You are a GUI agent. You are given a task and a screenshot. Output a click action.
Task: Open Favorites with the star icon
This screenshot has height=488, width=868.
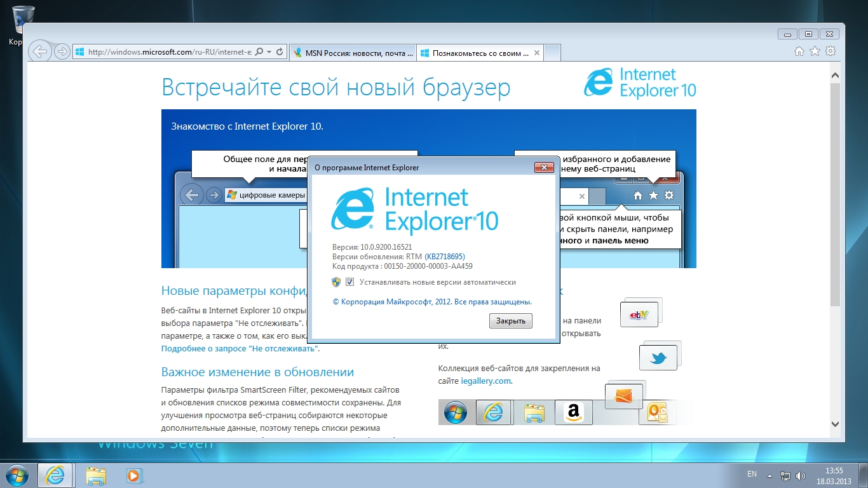815,51
